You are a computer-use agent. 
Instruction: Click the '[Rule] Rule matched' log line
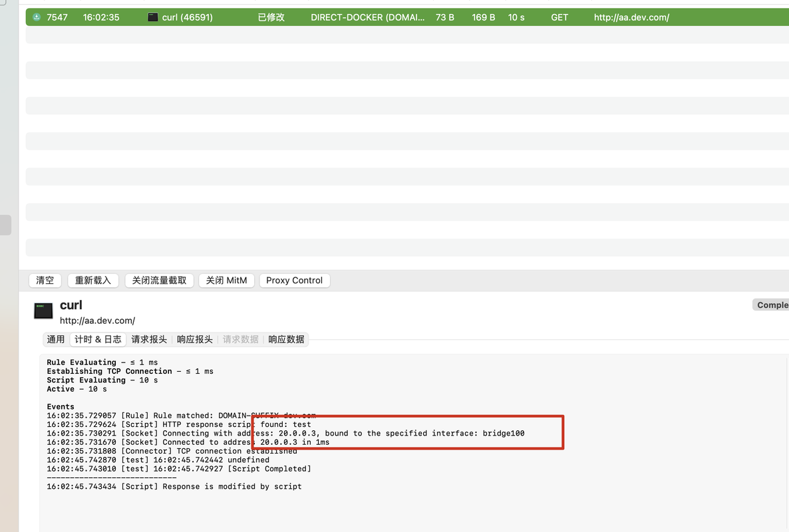181,416
